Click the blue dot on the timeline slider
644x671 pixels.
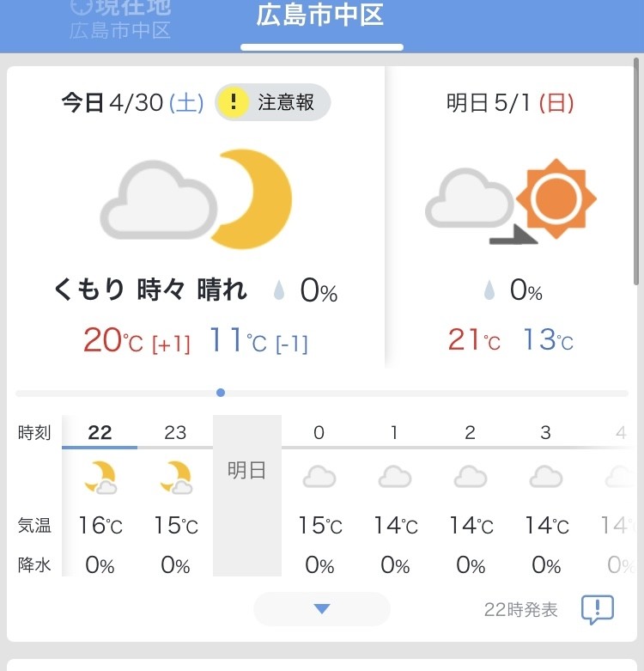[x=221, y=393]
